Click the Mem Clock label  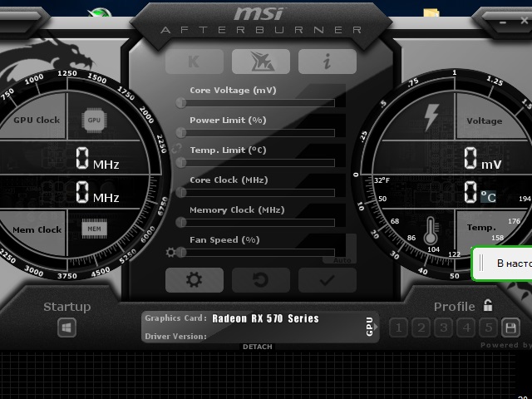(37, 229)
